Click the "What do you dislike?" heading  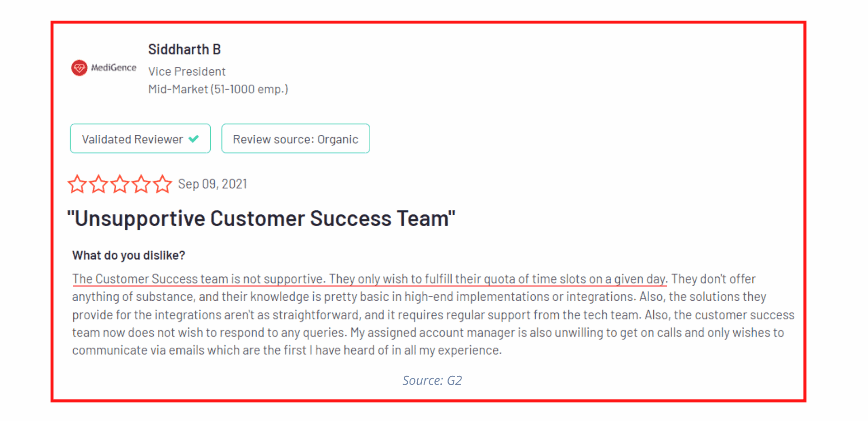coord(129,255)
